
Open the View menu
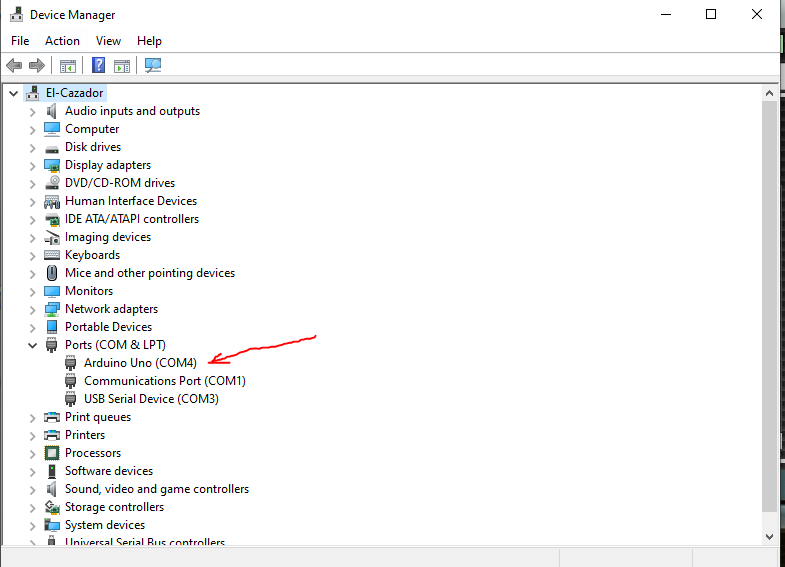coord(108,41)
